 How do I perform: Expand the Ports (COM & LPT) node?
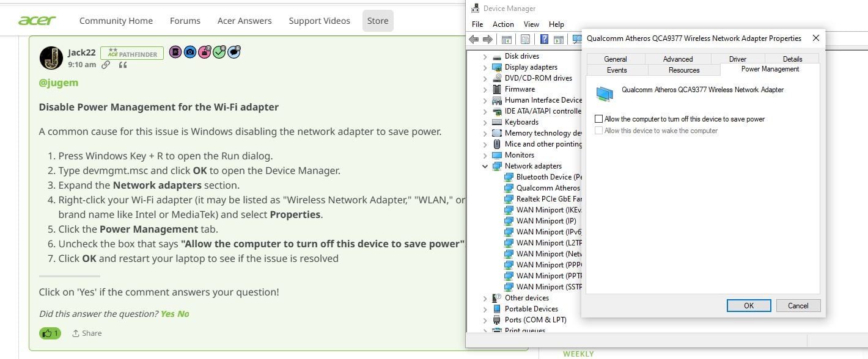click(485, 320)
